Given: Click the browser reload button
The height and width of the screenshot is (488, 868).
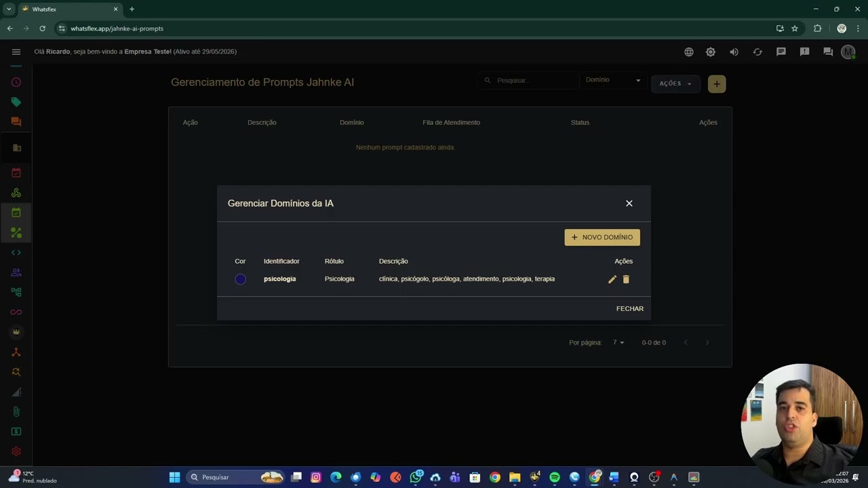Looking at the screenshot, I should pyautogui.click(x=42, y=28).
